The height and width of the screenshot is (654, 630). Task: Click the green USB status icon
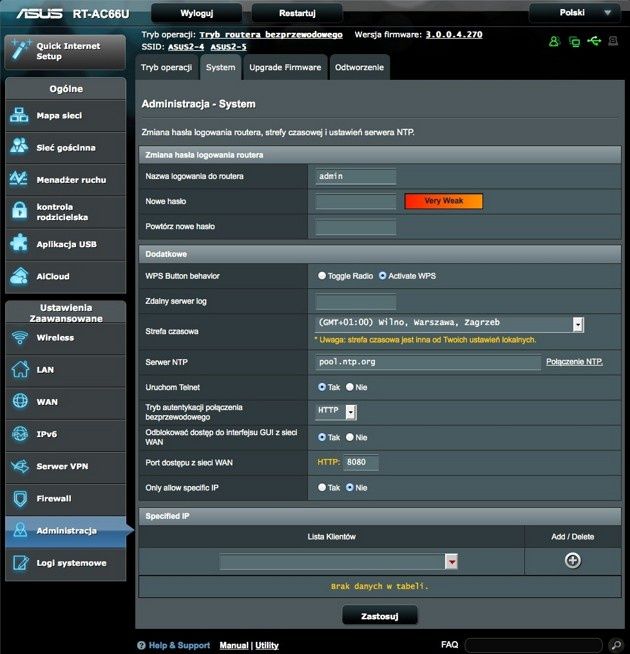click(x=594, y=41)
